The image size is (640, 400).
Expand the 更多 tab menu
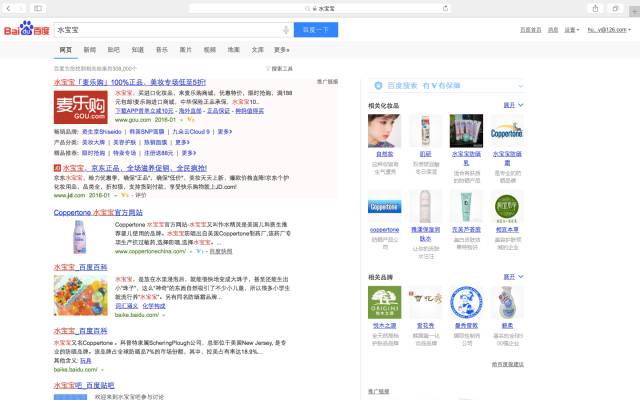[x=282, y=50]
